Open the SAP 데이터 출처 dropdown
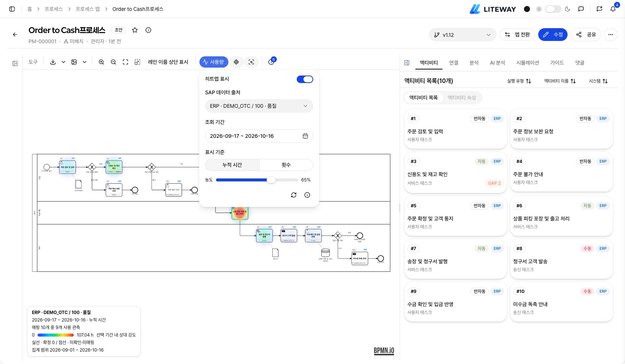Screen dimensions: 625x364 (259, 106)
